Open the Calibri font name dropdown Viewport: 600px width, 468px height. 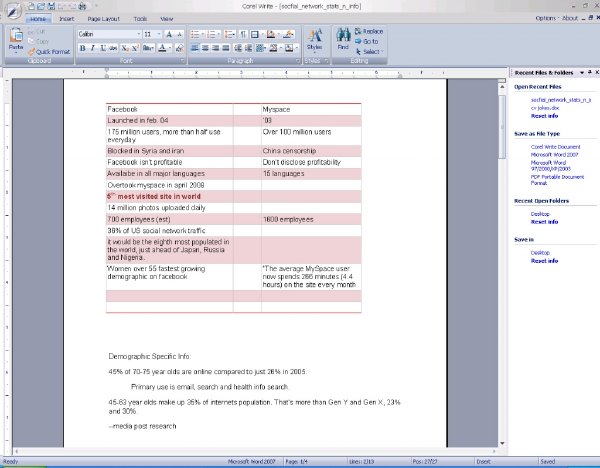139,34
